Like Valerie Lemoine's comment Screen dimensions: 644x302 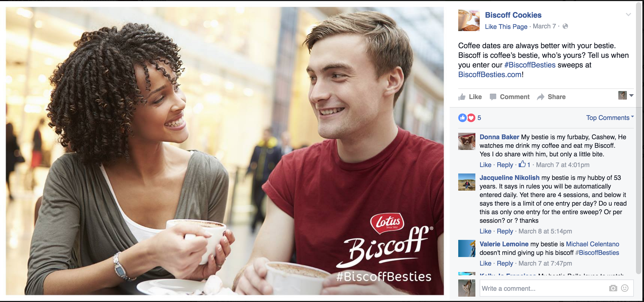(x=485, y=263)
